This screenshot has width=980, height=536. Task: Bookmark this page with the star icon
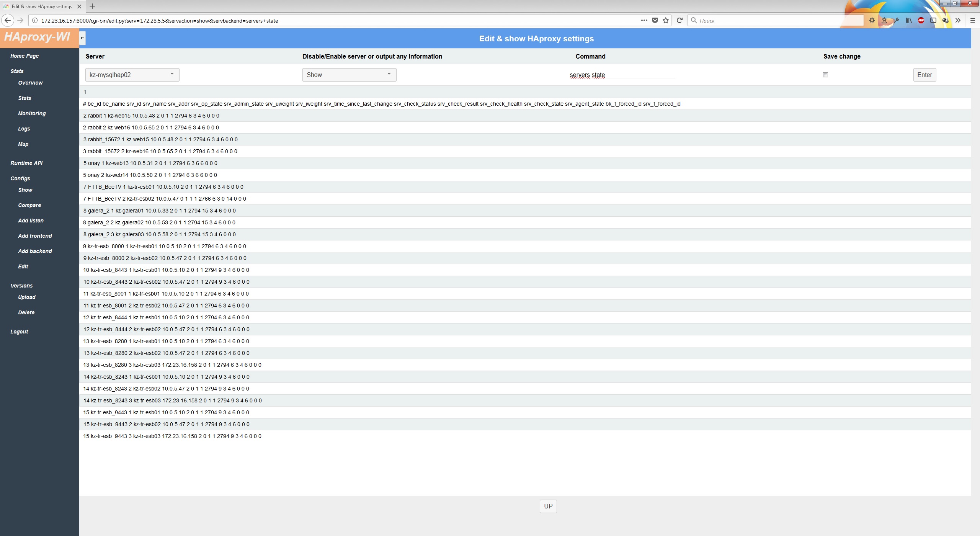pos(666,20)
